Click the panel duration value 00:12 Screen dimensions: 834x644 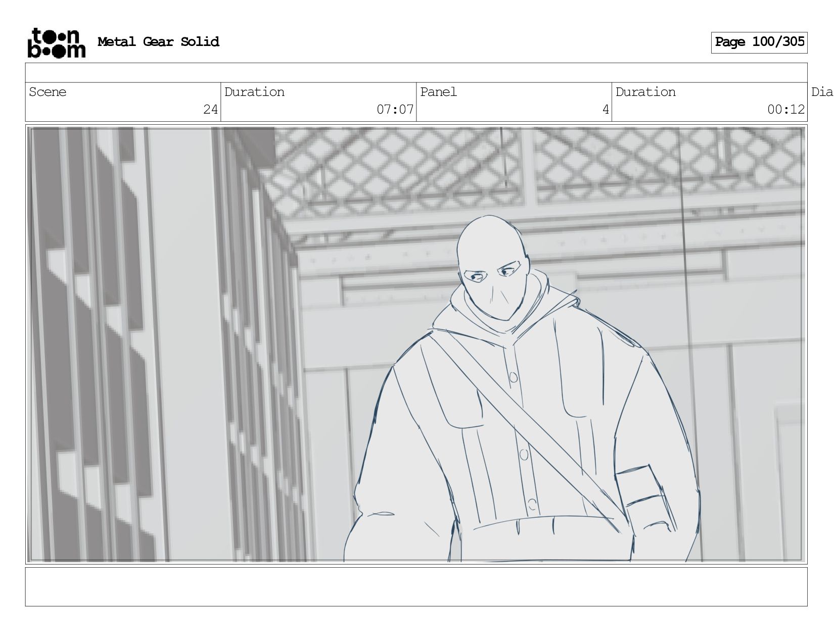[x=785, y=110]
